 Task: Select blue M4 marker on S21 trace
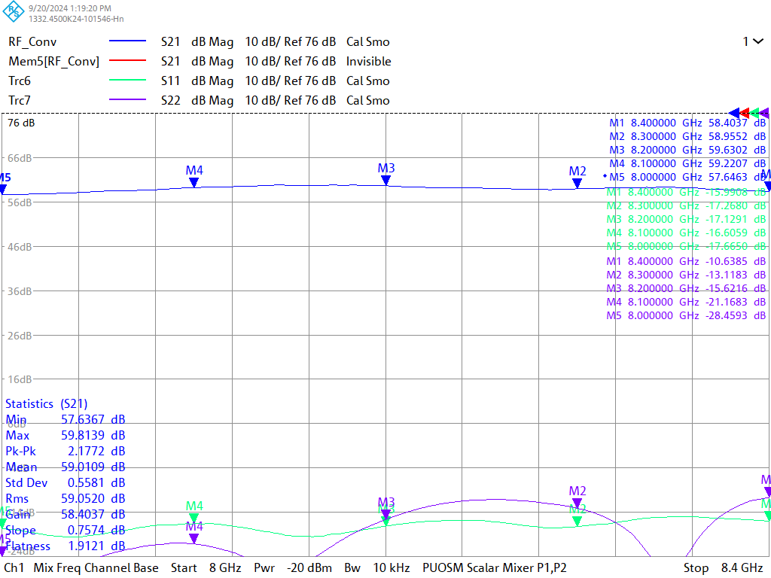(194, 182)
